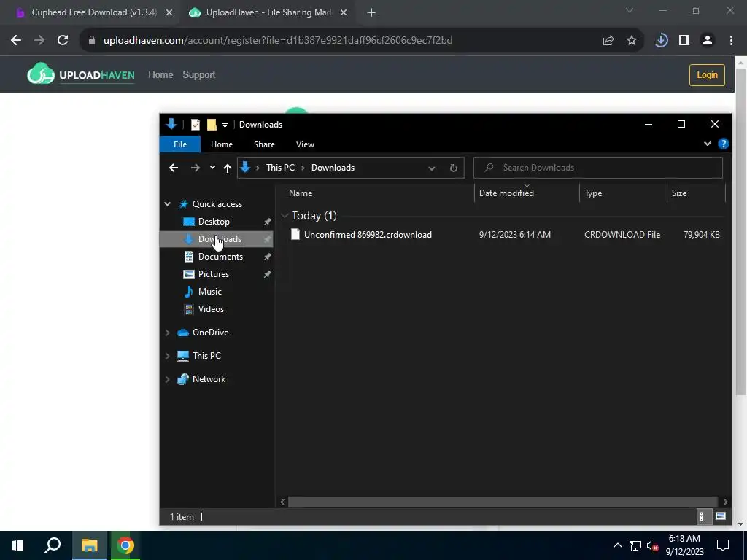Viewport: 747px width, 560px height.
Task: Expand This PC tree node
Action: point(167,356)
